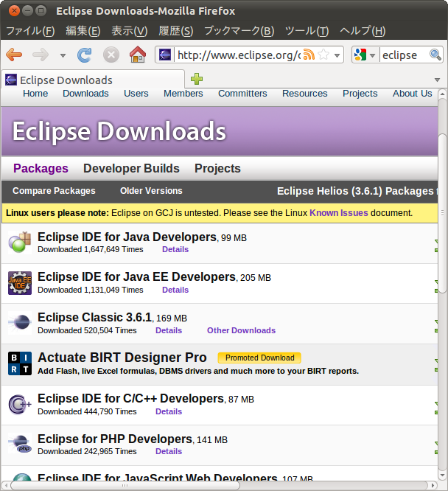
Task: Click the Users navigation link
Action: (136, 94)
